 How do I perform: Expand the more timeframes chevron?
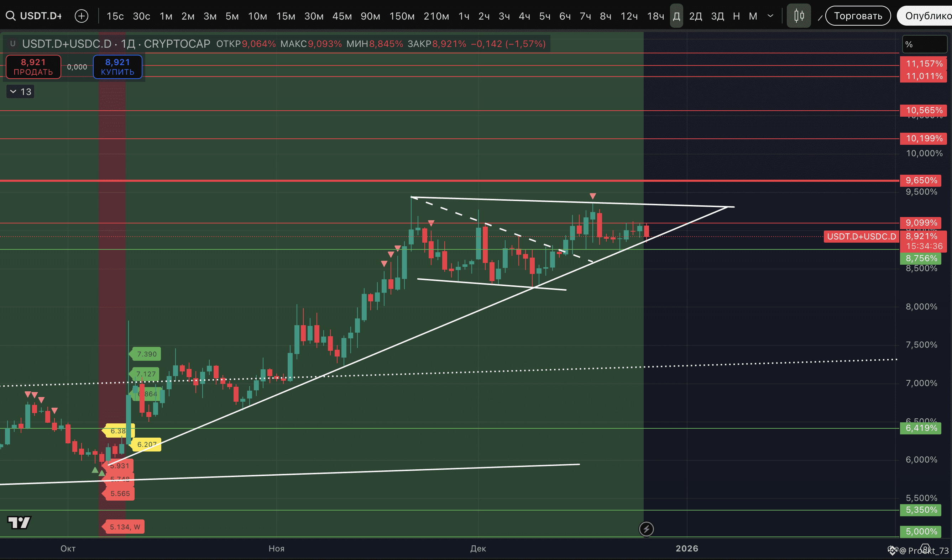(770, 16)
